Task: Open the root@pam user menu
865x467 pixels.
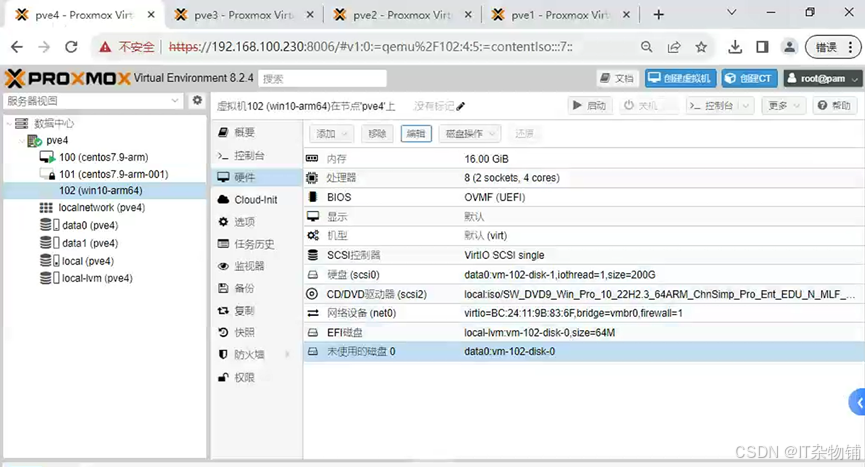Action: (823, 78)
